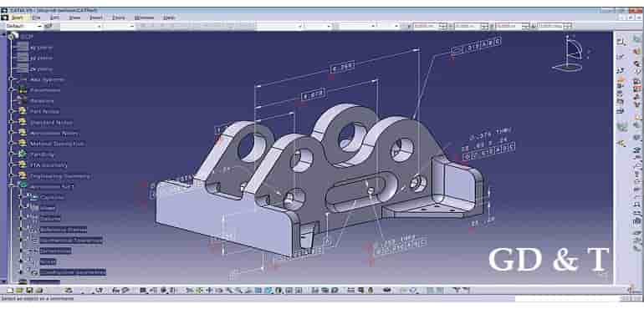Open the Start menu in the menu bar
This screenshot has width=644, height=309.
(18, 18)
